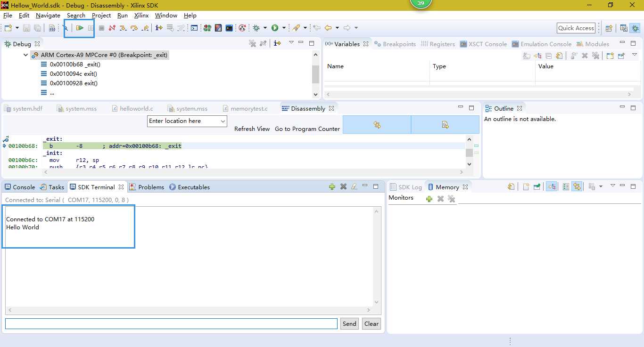Switch to Registers tab
644x347 pixels.
(x=438, y=44)
